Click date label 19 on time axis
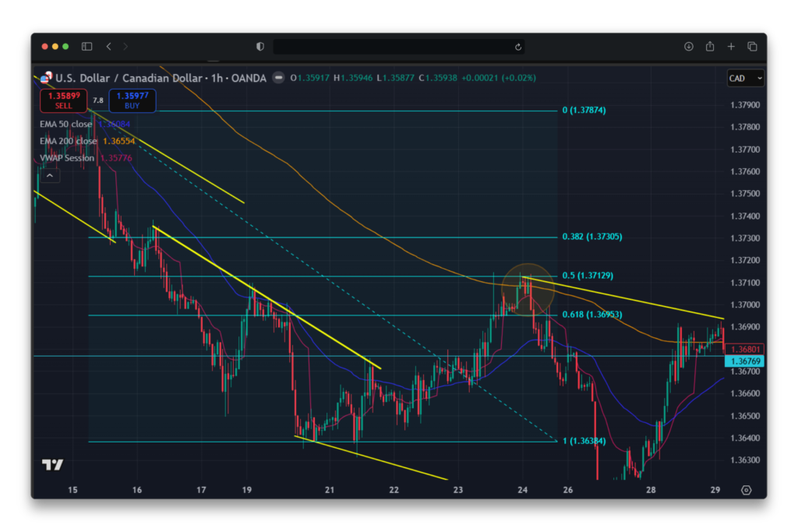The height and width of the screenshot is (532, 798). (247, 490)
